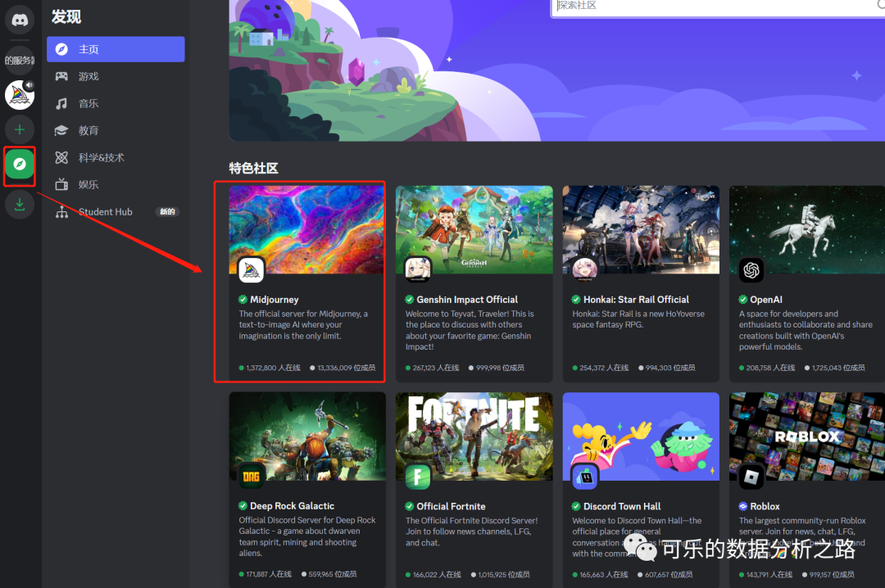Click Fortnite's 1,015,925 位成员 count
885x588 pixels.
click(504, 574)
